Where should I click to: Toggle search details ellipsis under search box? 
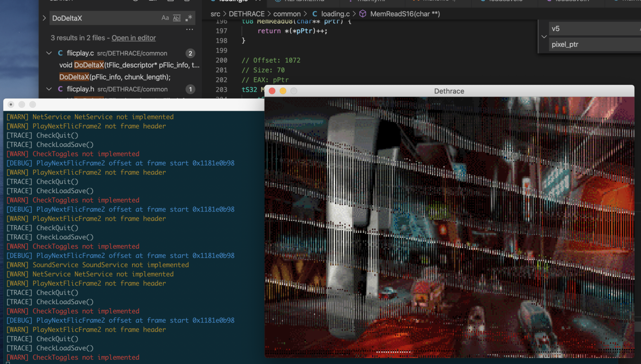190,30
